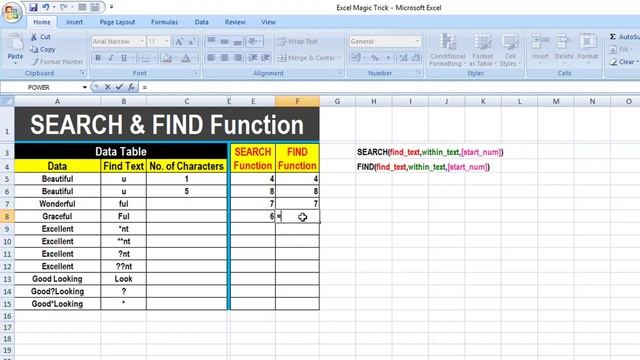This screenshot has width=640, height=360.
Task: Click the Center text alignment icon
Action: coord(224,58)
